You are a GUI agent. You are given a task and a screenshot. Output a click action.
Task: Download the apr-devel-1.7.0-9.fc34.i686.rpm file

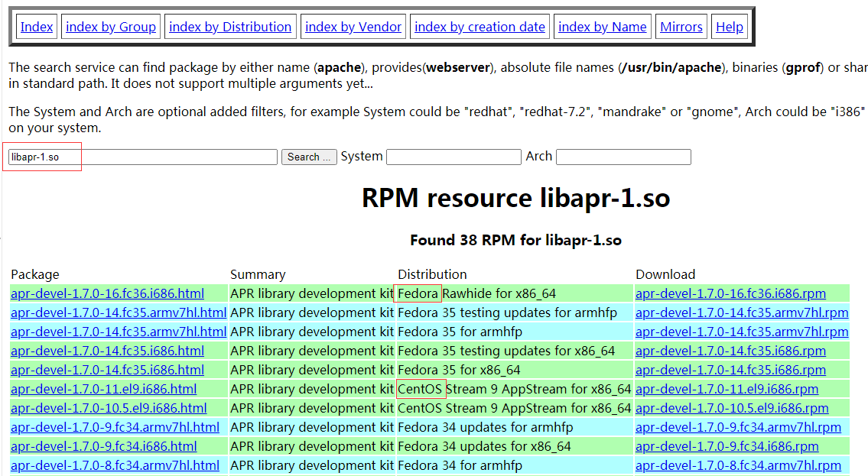[726, 446]
